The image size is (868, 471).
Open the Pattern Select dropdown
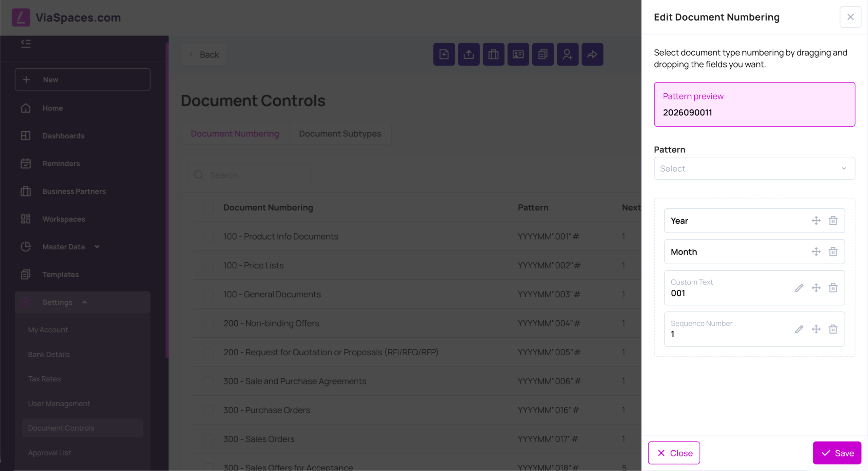(754, 168)
